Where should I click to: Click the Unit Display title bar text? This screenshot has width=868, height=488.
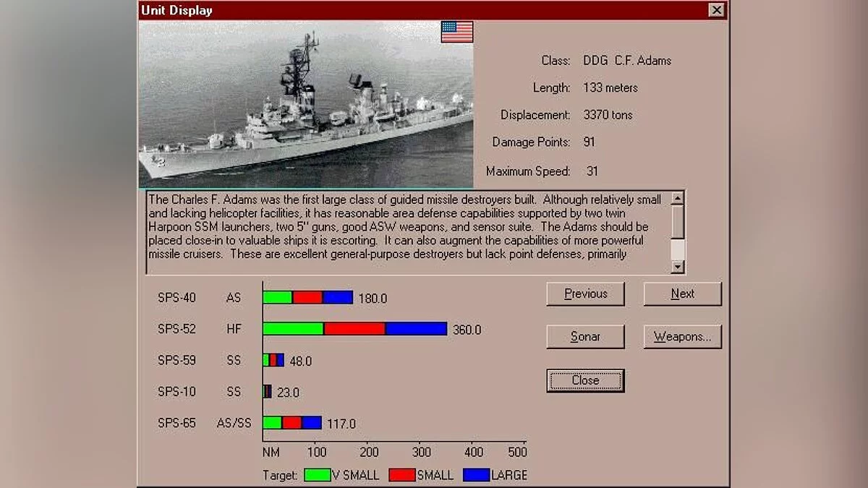pyautogui.click(x=176, y=10)
